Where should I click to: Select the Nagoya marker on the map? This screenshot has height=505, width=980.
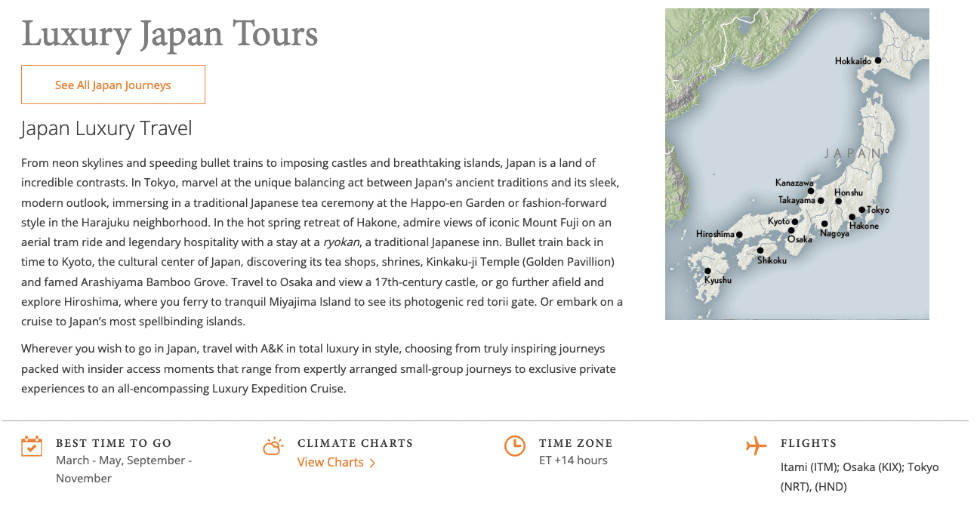pos(824,224)
